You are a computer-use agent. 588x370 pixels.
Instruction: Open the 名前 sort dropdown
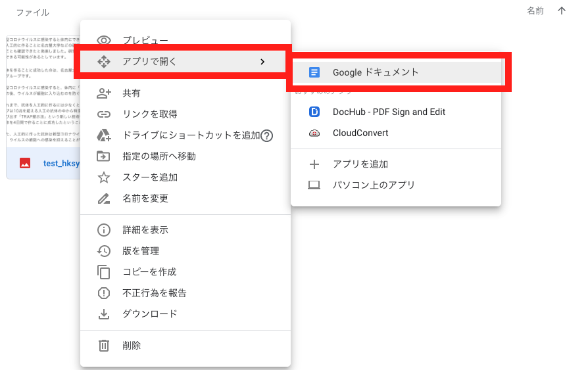click(x=535, y=11)
